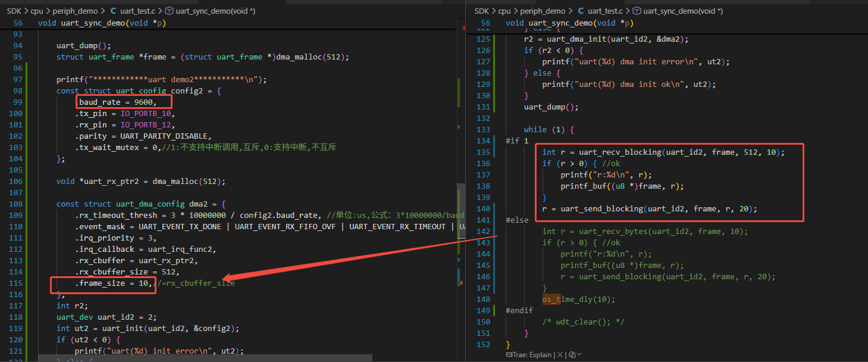868x362 pixels.
Task: Click 'uart_irq_func2' on the irq_callback line
Action: click(x=181, y=249)
